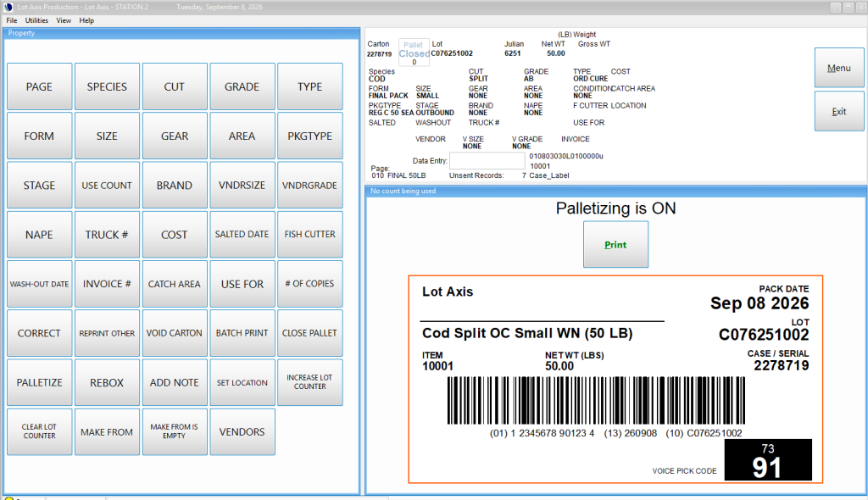Click the 'Sep 08 2026' pack date
Viewport: 868px width, 500px height.
pos(759,303)
